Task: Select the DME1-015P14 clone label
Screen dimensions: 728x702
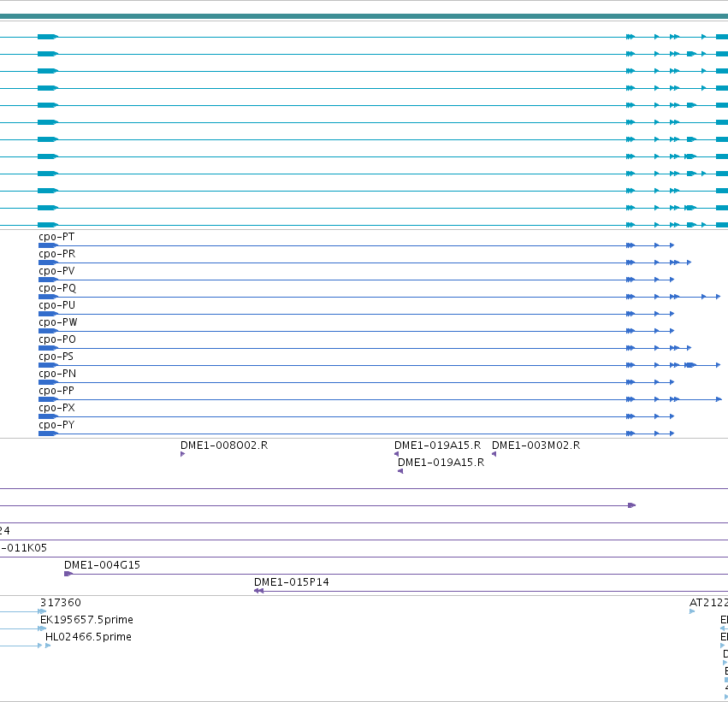Action: point(292,582)
